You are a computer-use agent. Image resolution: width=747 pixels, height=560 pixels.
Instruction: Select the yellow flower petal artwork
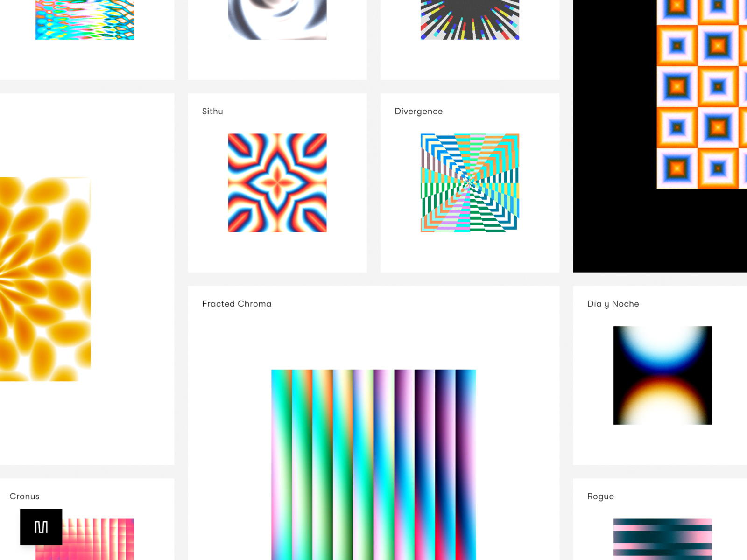pos(45,279)
